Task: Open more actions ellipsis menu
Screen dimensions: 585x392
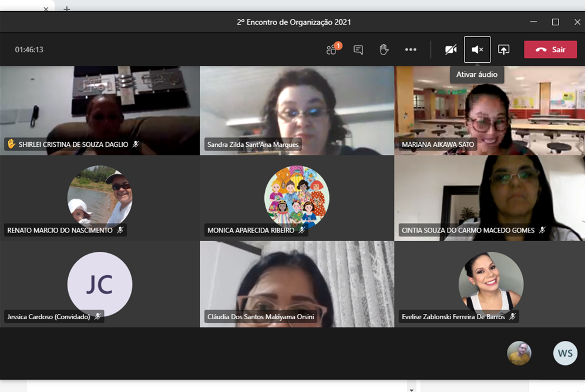Action: coord(411,49)
